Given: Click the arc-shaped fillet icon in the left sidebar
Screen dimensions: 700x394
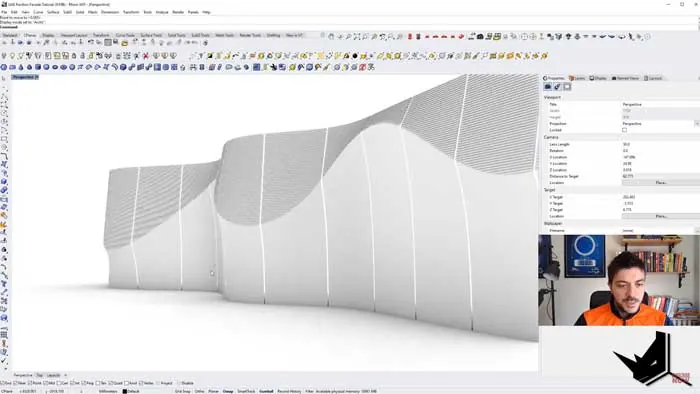Looking at the screenshot, I should pyautogui.click(x=4, y=157).
